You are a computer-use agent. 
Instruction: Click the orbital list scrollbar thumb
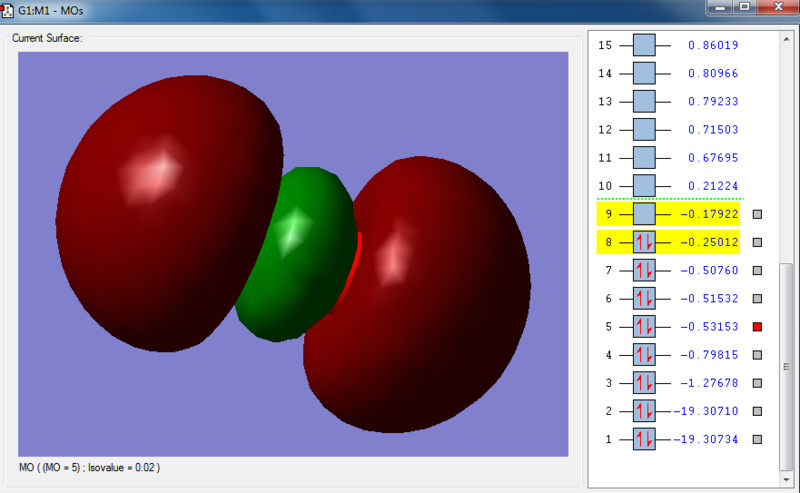786,367
